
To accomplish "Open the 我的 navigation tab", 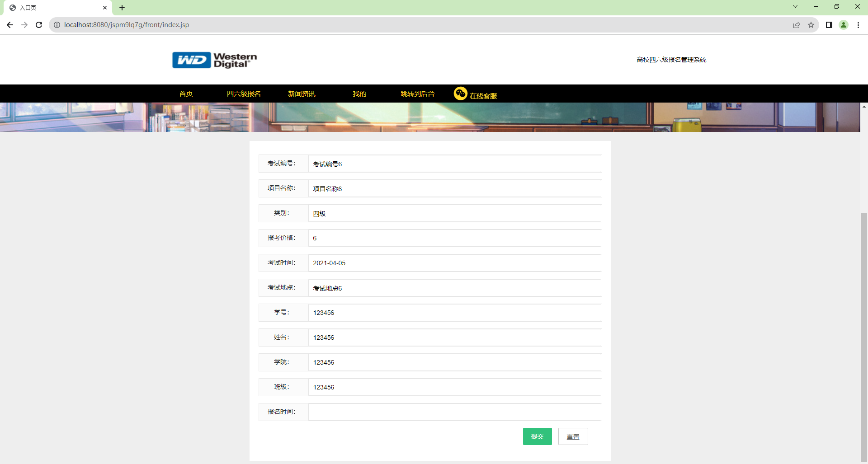I will click(x=359, y=94).
